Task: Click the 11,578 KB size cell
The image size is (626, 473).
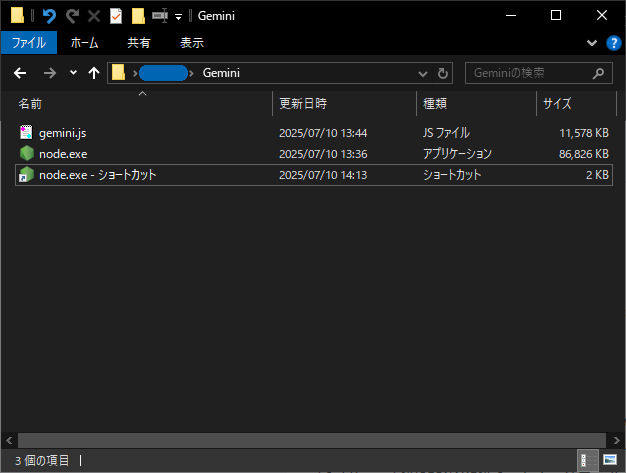Action: click(x=584, y=133)
